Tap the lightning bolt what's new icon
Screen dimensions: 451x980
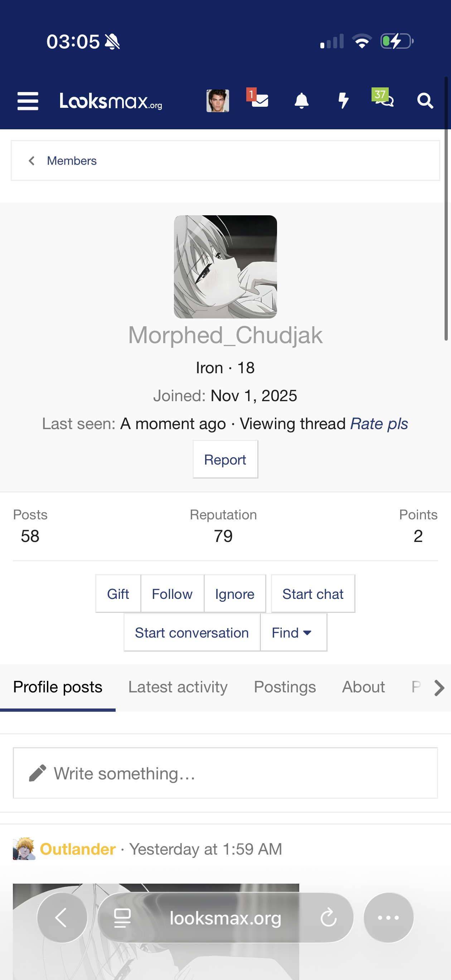(x=343, y=101)
